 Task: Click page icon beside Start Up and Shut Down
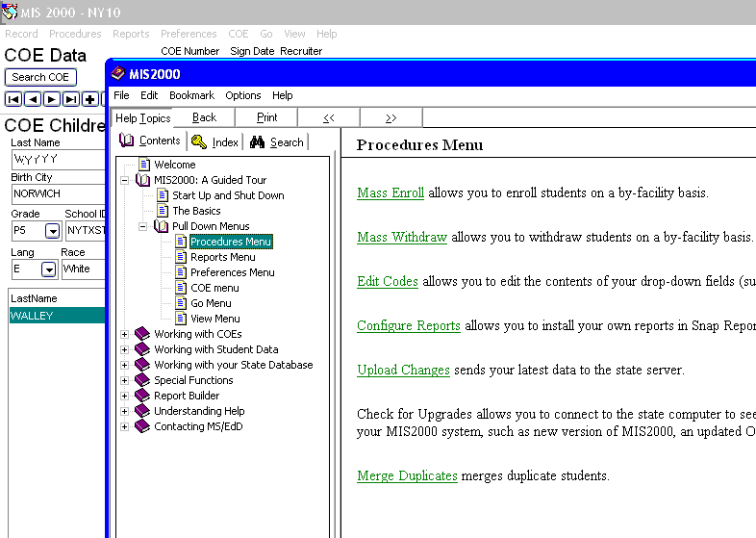[163, 195]
